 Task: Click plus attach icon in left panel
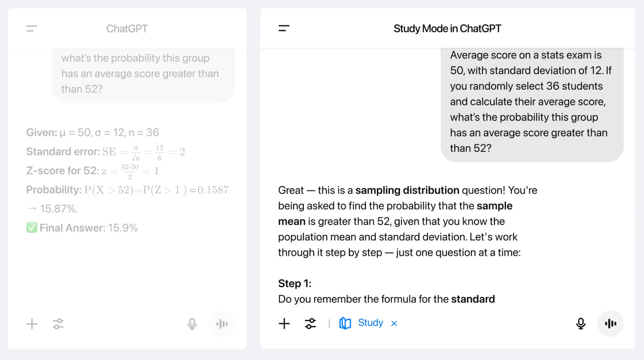point(32,324)
